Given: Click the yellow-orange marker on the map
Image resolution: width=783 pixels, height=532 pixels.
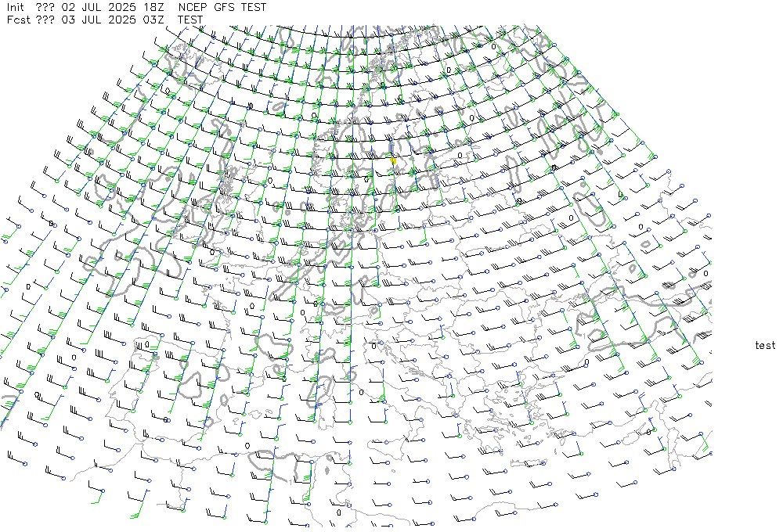Looking at the screenshot, I should [393, 160].
